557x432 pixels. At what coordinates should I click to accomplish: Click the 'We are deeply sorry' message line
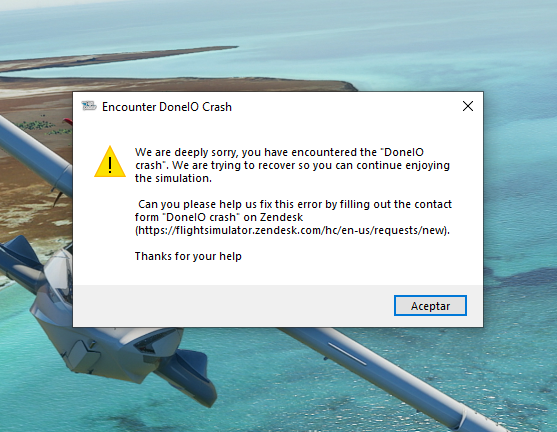[279, 152]
